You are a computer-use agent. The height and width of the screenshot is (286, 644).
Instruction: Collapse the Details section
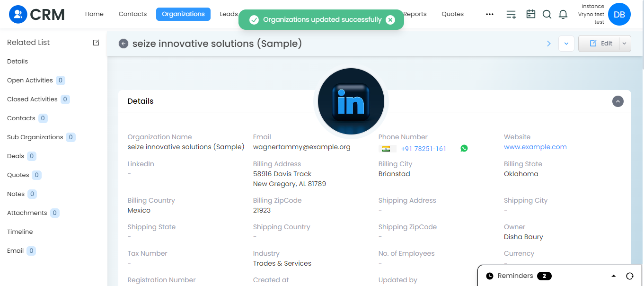click(618, 101)
